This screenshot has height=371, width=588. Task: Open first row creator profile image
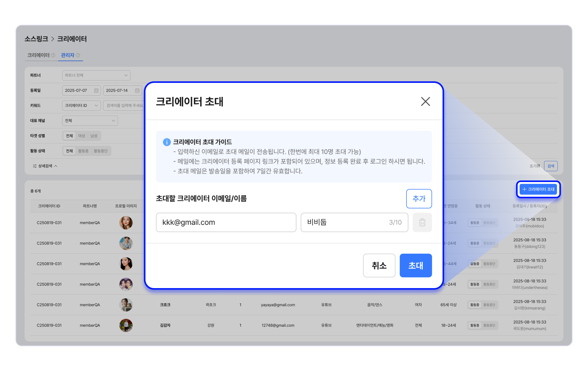click(x=126, y=223)
